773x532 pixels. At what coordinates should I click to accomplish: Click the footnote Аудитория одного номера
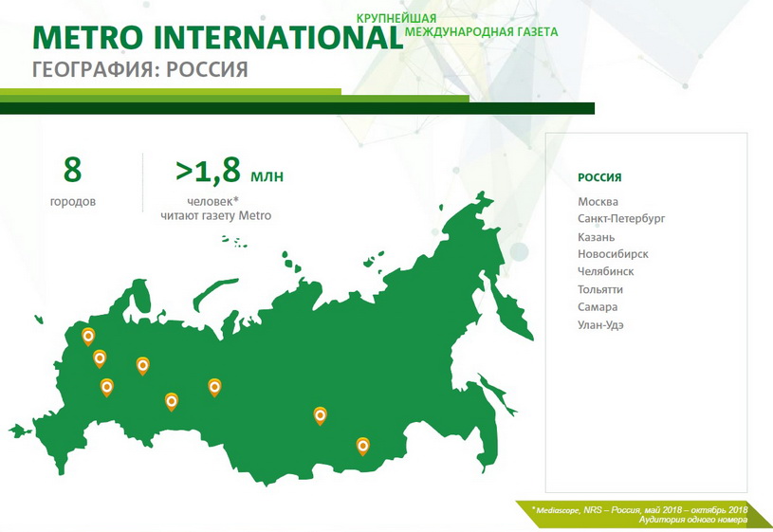pyautogui.click(x=693, y=520)
